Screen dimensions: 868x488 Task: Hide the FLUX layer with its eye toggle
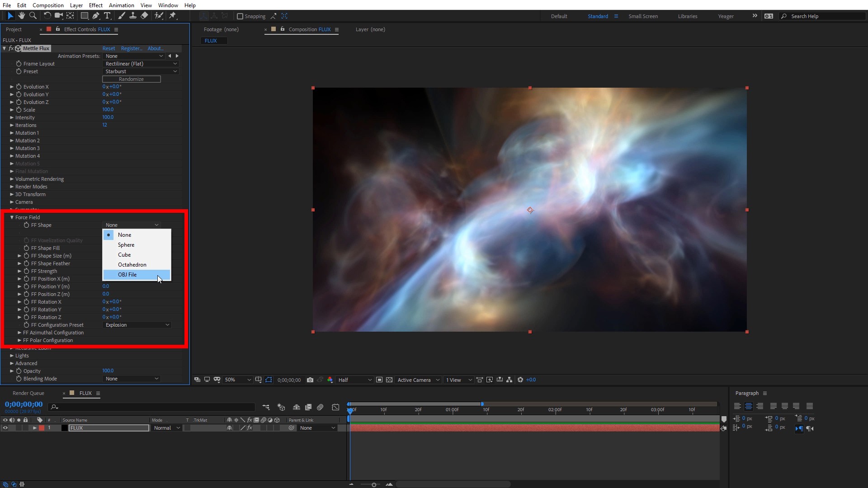pos(5,428)
